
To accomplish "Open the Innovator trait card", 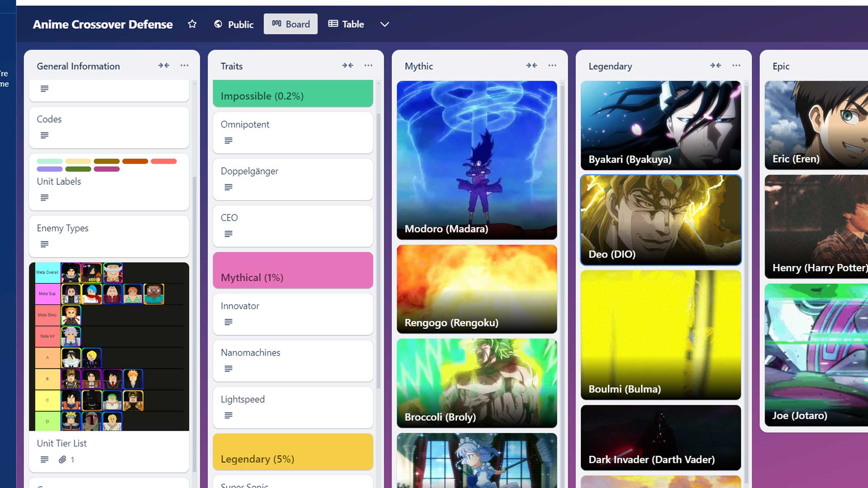I will (293, 314).
